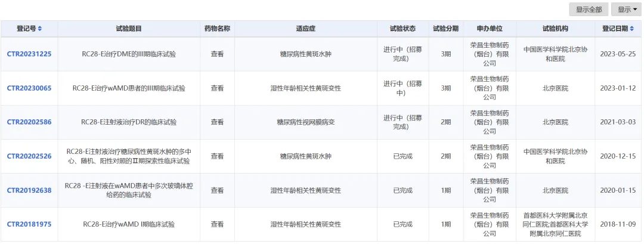644x244 pixels.
Task: Click the 2023-05-25 registration date cell
Action: coord(618,54)
